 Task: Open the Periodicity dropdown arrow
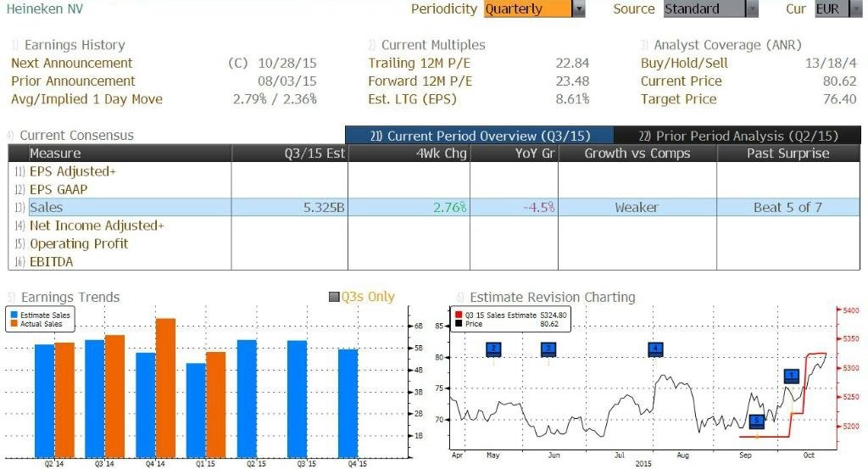(578, 8)
